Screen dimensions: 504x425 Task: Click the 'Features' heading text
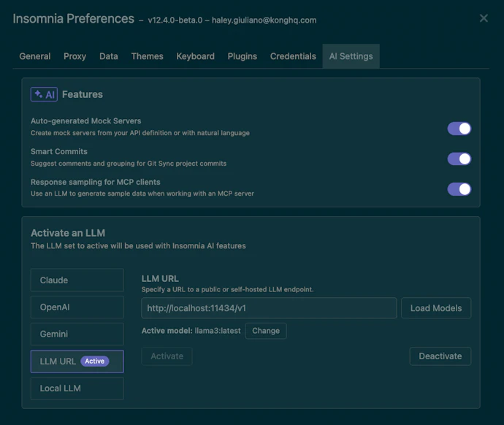pos(83,94)
